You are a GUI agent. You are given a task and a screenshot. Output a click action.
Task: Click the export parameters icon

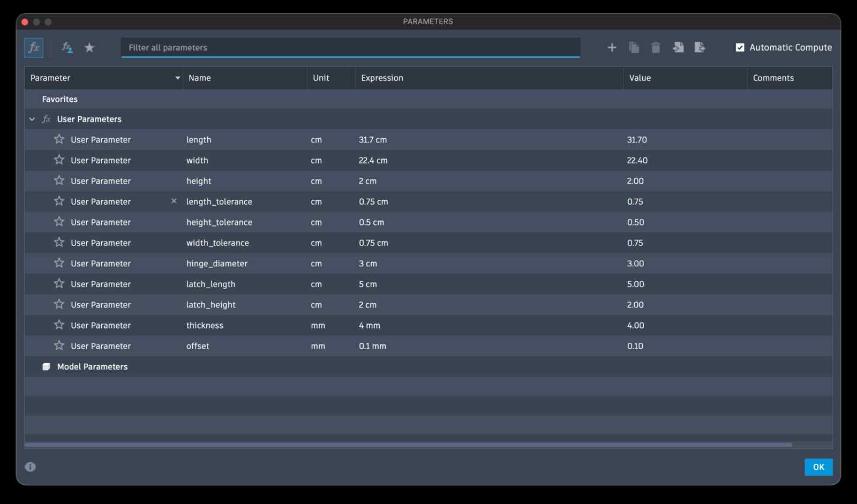pos(700,48)
